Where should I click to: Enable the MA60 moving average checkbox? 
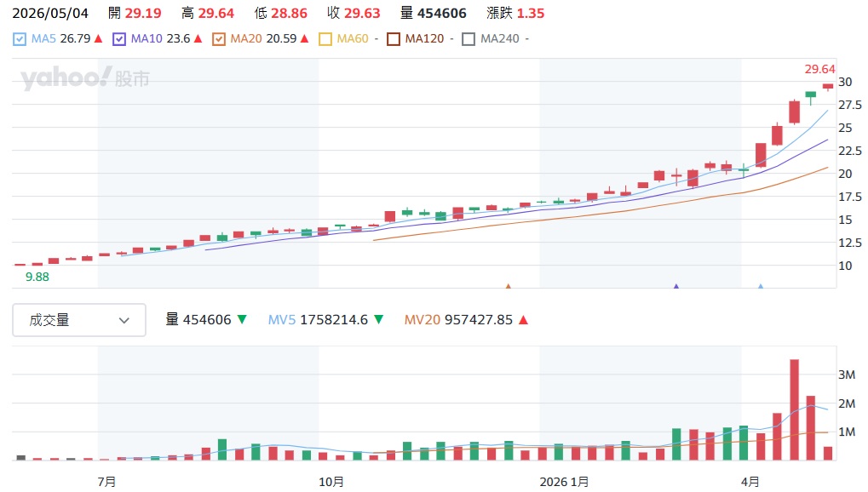click(x=325, y=39)
